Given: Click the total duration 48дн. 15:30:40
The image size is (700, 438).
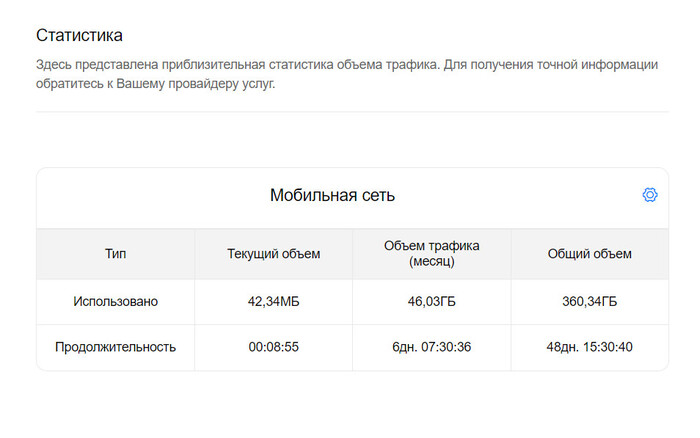Looking at the screenshot, I should point(589,347).
